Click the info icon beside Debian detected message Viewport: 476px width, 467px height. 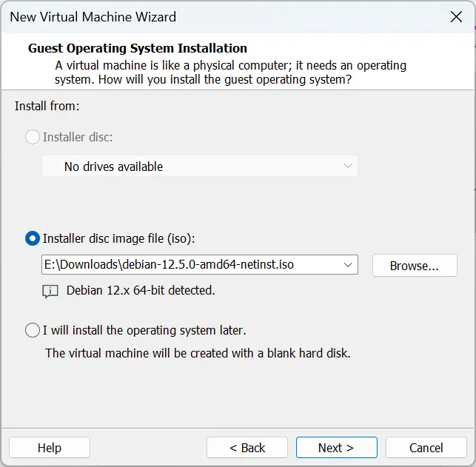(x=50, y=291)
